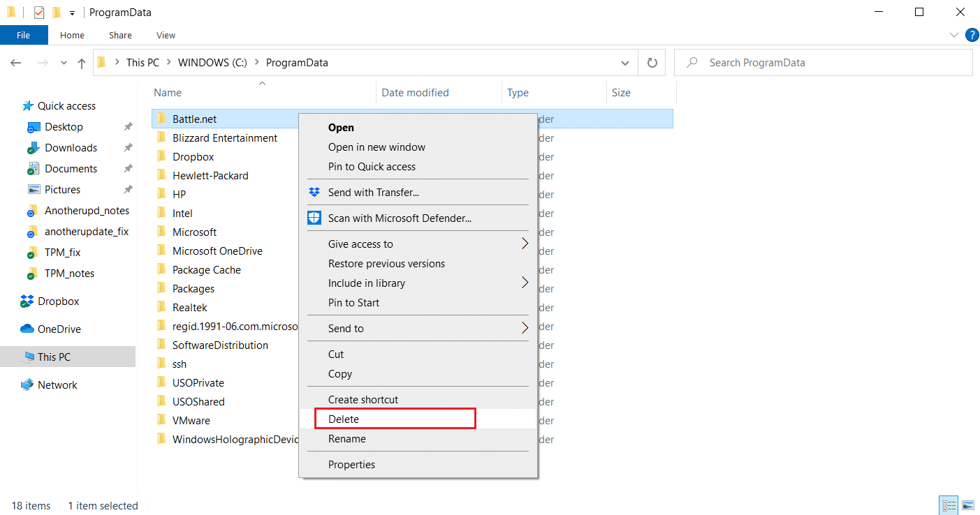
Task: Select OneDrive in the navigation pane
Action: 59,329
